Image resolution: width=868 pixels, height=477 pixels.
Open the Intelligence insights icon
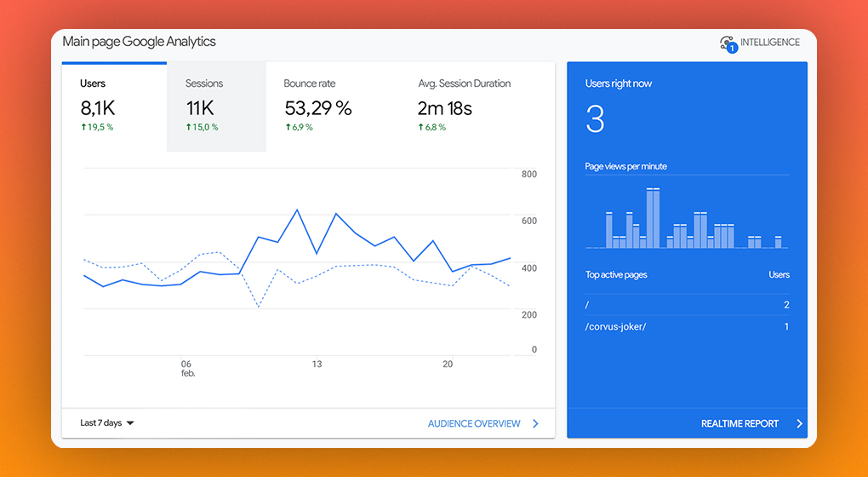tap(728, 43)
